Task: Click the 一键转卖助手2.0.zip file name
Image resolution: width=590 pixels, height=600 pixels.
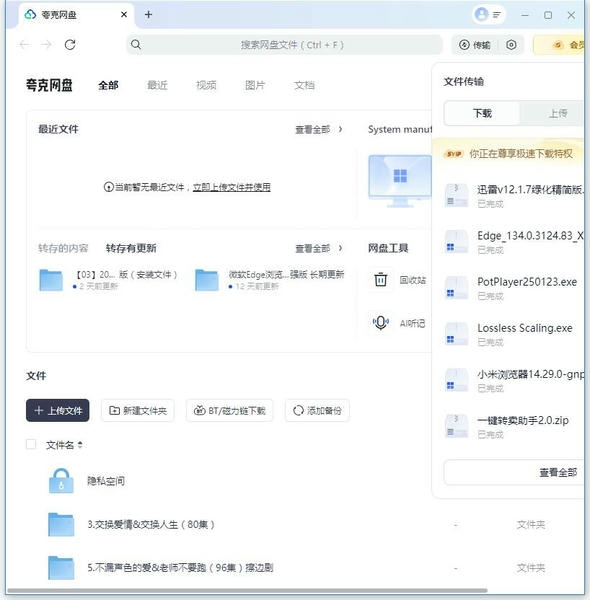Action: coord(523,421)
